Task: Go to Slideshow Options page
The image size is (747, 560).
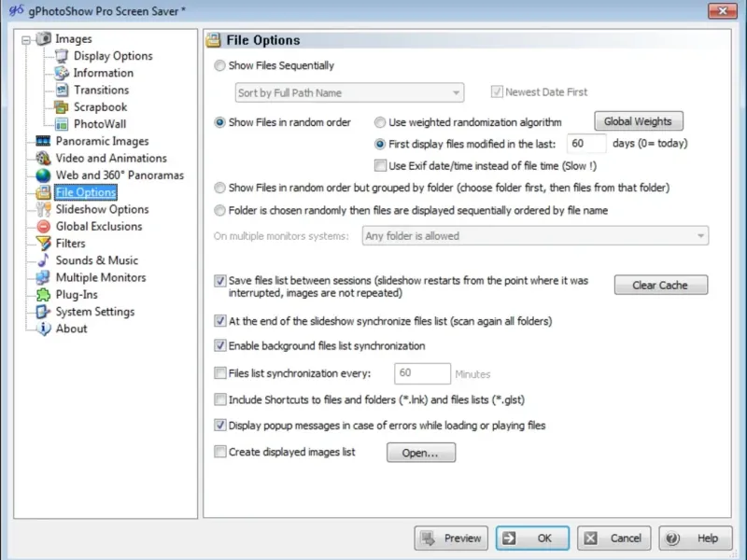Action: click(x=102, y=209)
